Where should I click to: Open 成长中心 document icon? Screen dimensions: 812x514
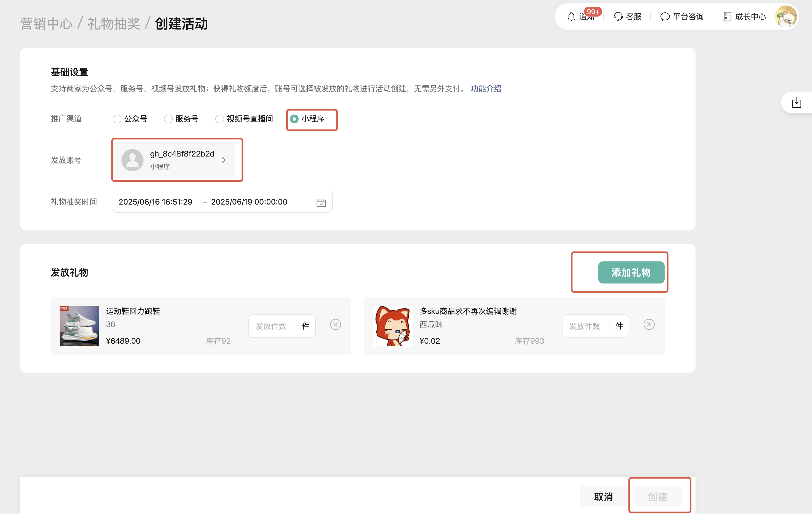pyautogui.click(x=727, y=17)
